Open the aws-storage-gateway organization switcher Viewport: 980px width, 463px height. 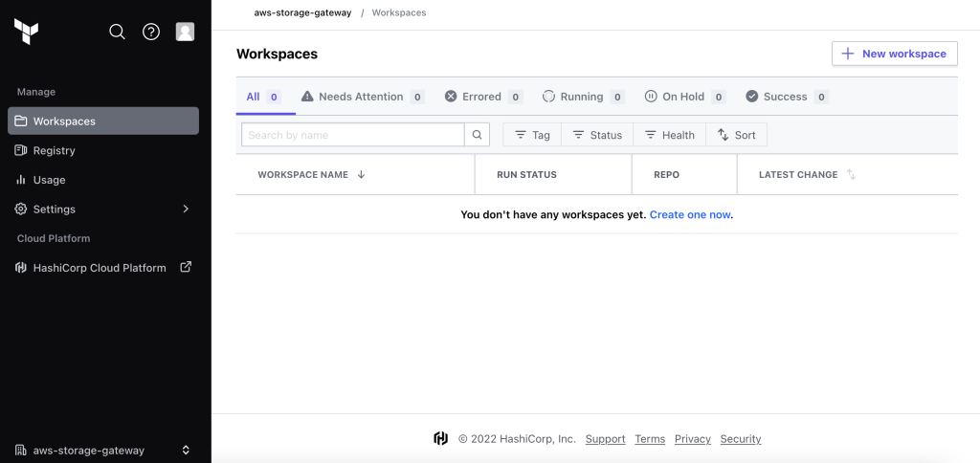pos(103,450)
